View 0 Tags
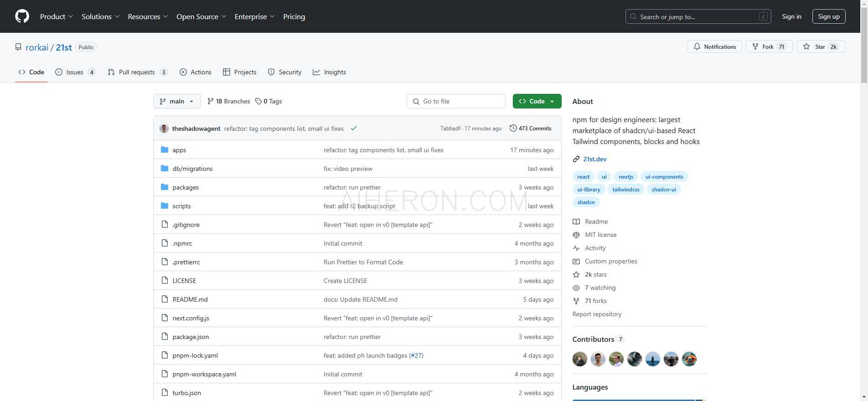 tap(269, 101)
